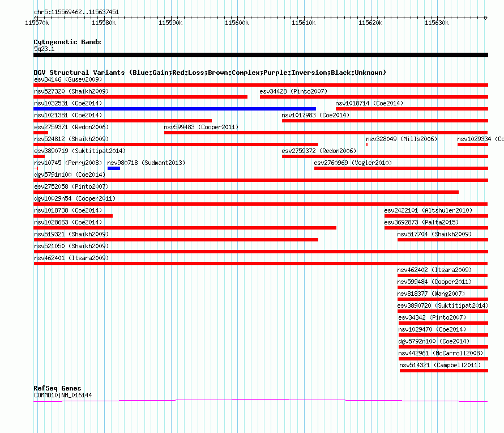
Task: Open esv3890720 (Suktitipat2014) variant
Action: click(x=443, y=305)
